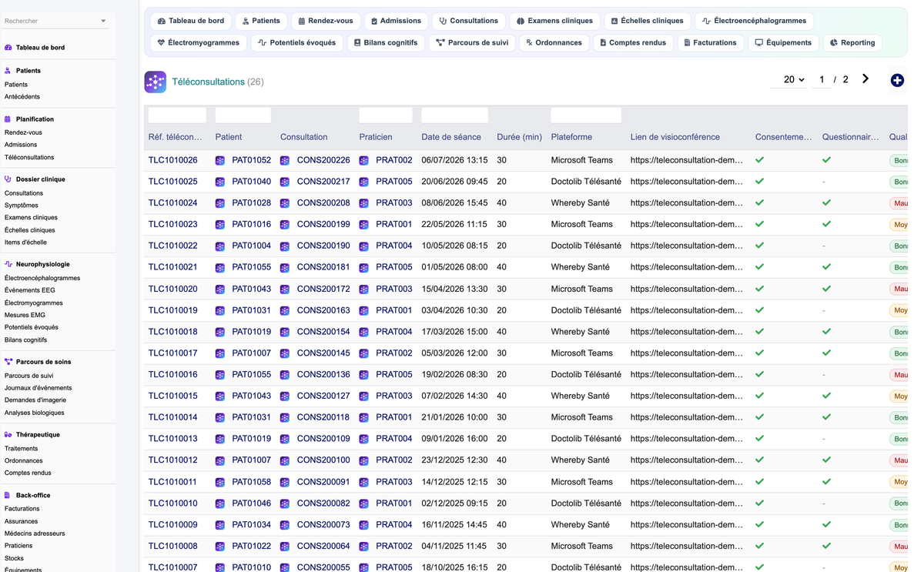
Task: Click patient icon next to PAT01052
Action: 220,160
